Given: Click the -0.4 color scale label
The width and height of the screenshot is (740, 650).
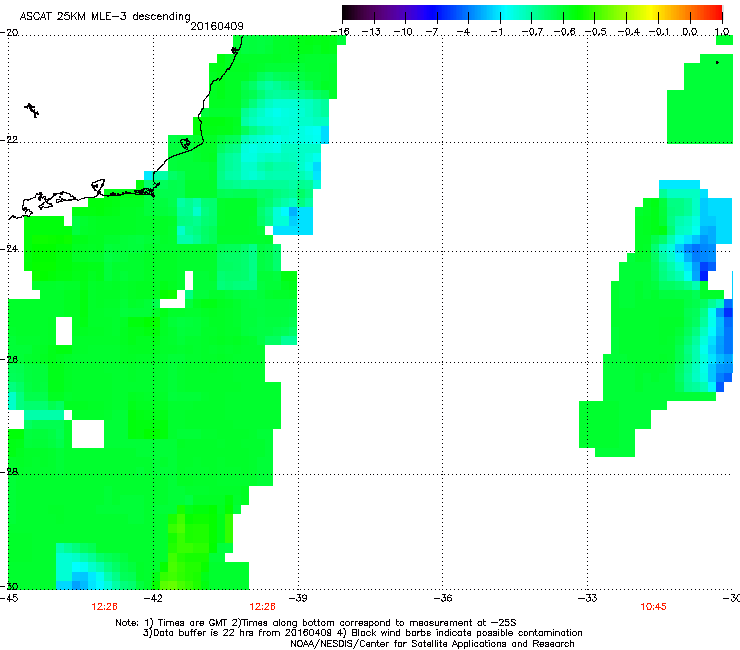Looking at the screenshot, I should tap(628, 32).
